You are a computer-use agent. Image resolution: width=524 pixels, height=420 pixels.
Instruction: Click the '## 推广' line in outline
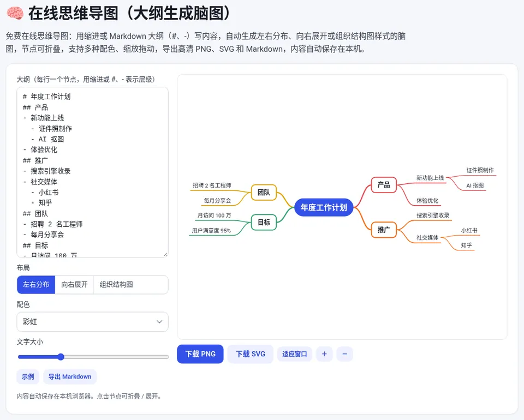35,160
